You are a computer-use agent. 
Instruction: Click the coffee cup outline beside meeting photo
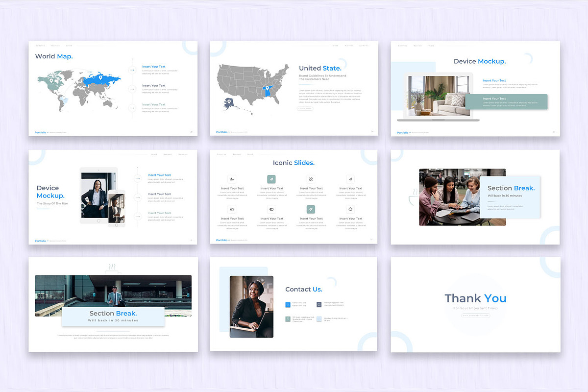[x=414, y=197]
